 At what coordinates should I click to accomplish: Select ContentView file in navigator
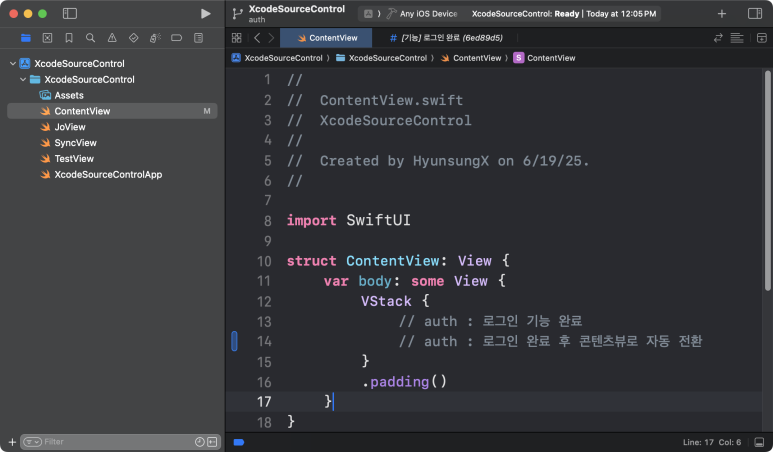[112, 111]
